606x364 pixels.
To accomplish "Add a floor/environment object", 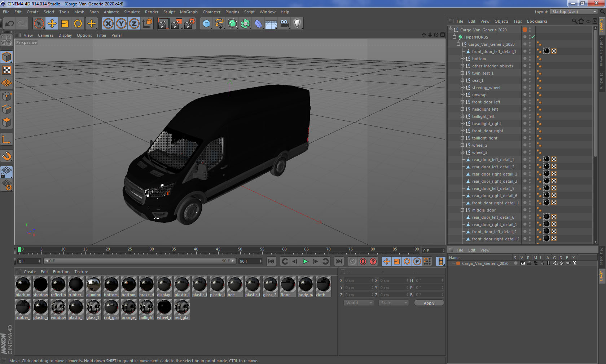I will coord(271,24).
